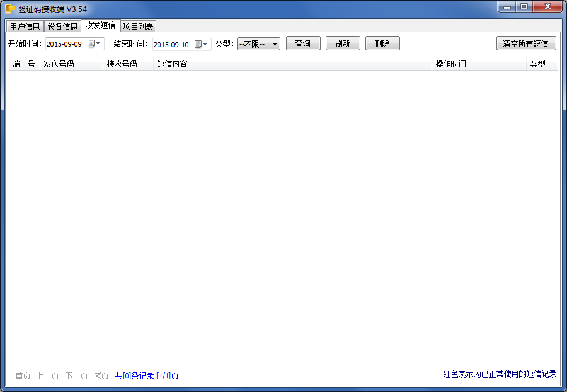The image size is (567, 392).
Task: Click the 刷新 button
Action: click(343, 43)
